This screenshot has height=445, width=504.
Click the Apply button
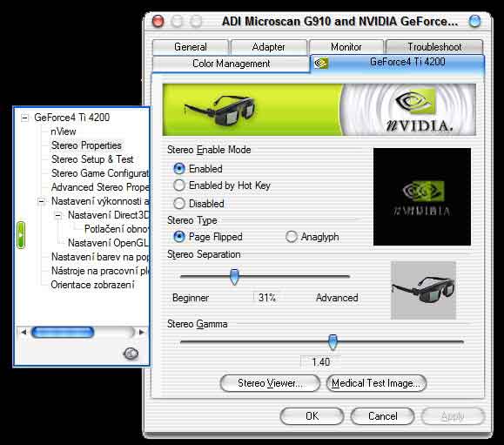(453, 416)
